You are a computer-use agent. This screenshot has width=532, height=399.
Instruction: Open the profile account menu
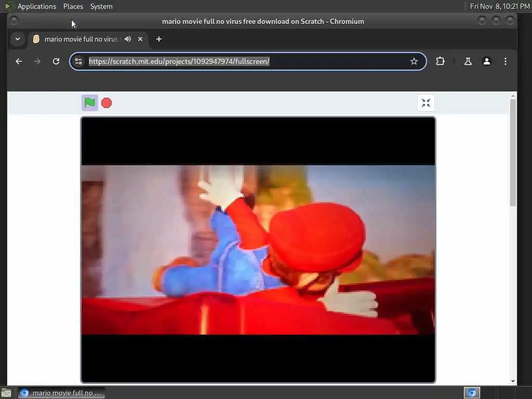coord(486,61)
